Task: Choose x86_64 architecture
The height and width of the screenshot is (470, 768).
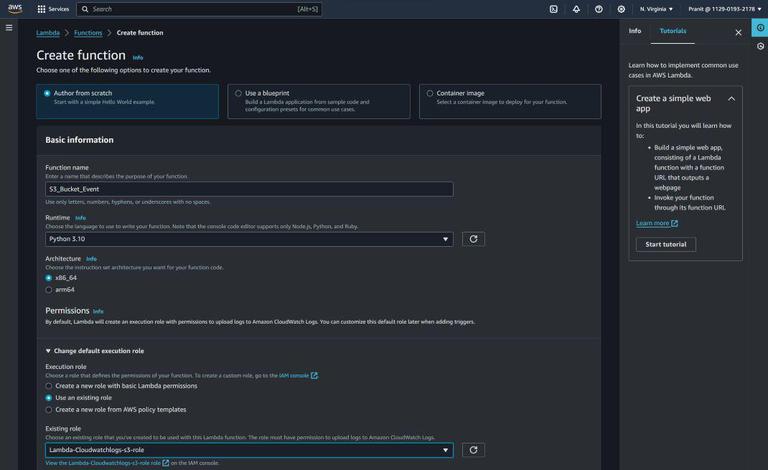Action: [48, 278]
